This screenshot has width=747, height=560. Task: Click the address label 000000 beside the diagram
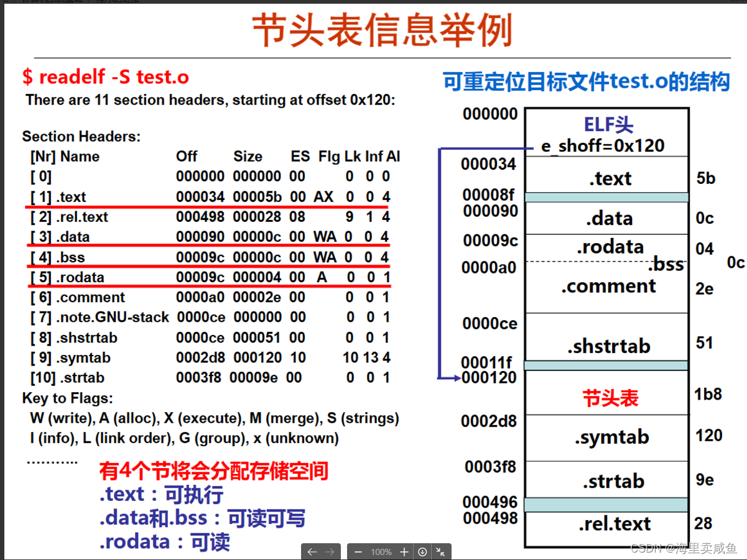[x=490, y=114]
